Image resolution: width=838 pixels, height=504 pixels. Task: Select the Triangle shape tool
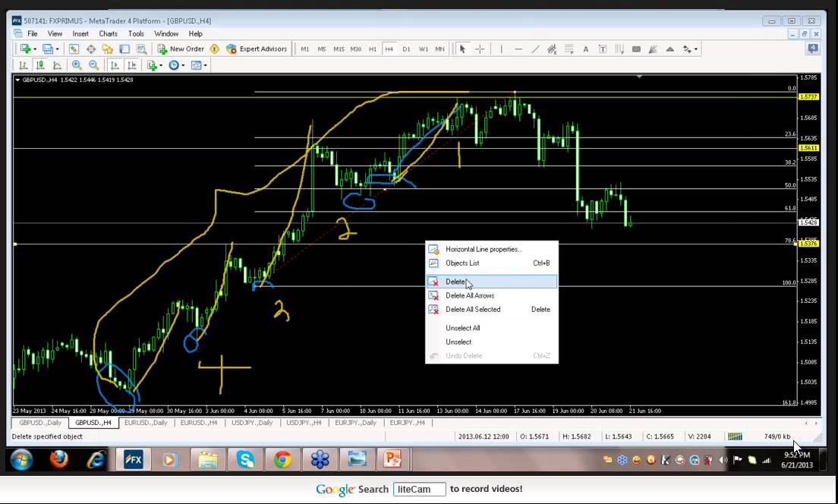[669, 49]
